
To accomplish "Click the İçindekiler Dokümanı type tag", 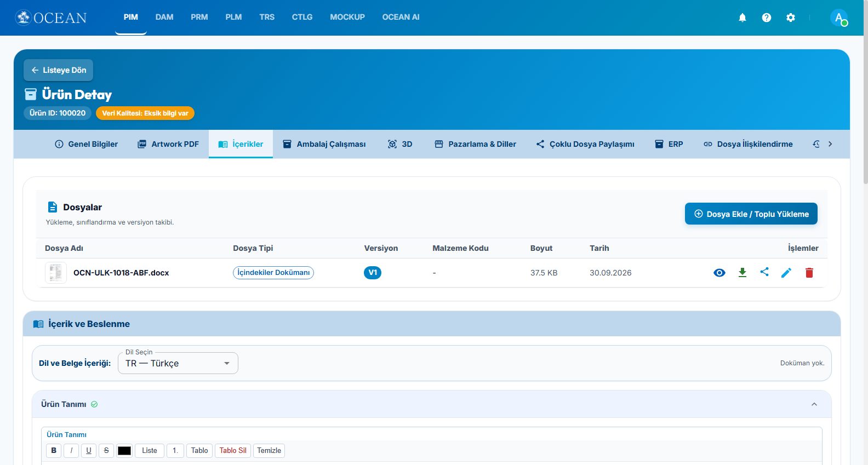I will tap(273, 273).
